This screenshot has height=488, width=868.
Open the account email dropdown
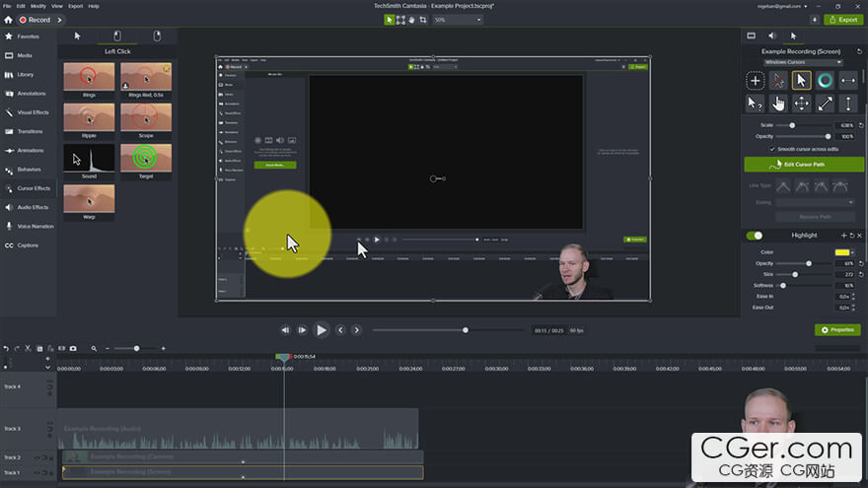782,6
